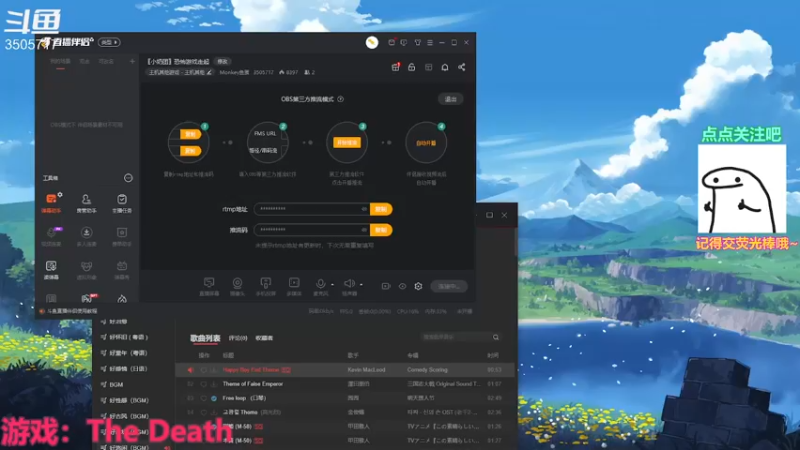
Task: Select the BGM playlist in music sidebar
Action: (x=116, y=385)
